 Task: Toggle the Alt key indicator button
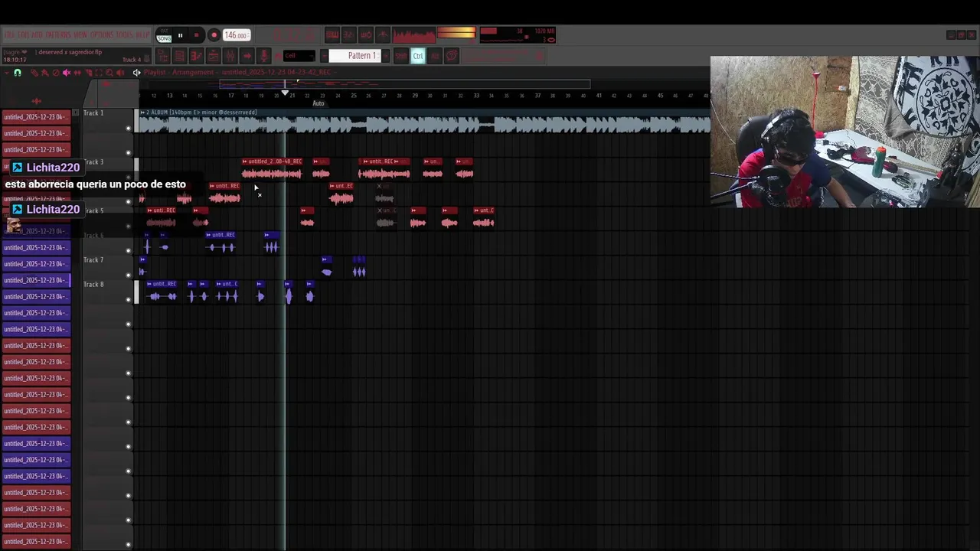click(435, 56)
